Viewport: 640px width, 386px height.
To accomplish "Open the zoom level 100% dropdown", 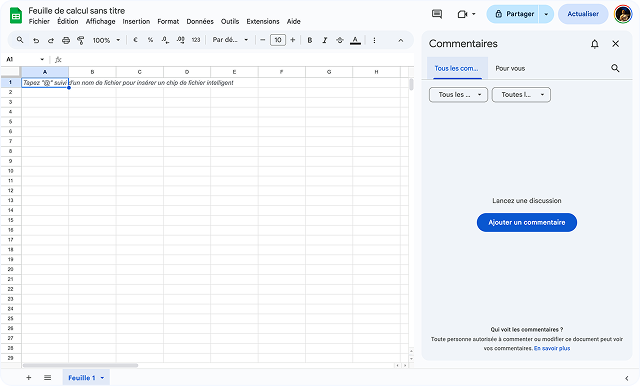I will [106, 40].
